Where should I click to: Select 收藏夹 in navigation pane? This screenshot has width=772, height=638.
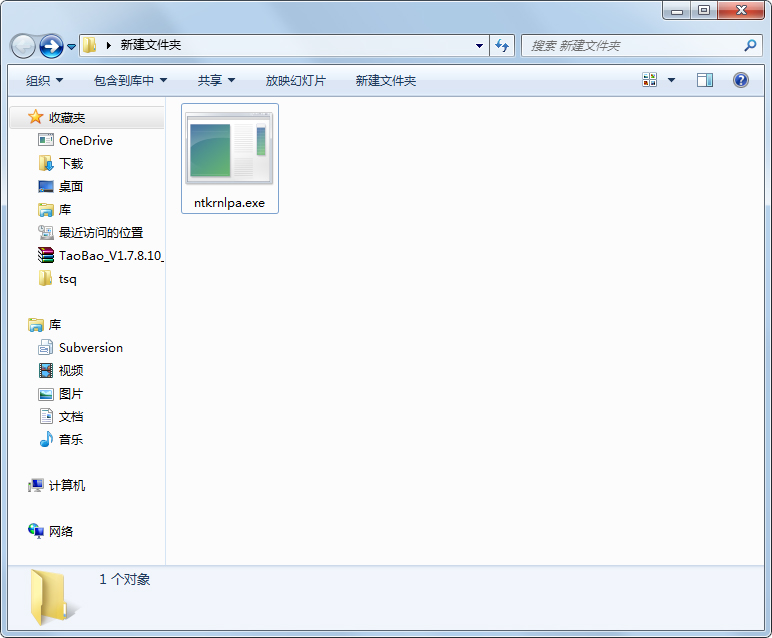pyautogui.click(x=67, y=117)
